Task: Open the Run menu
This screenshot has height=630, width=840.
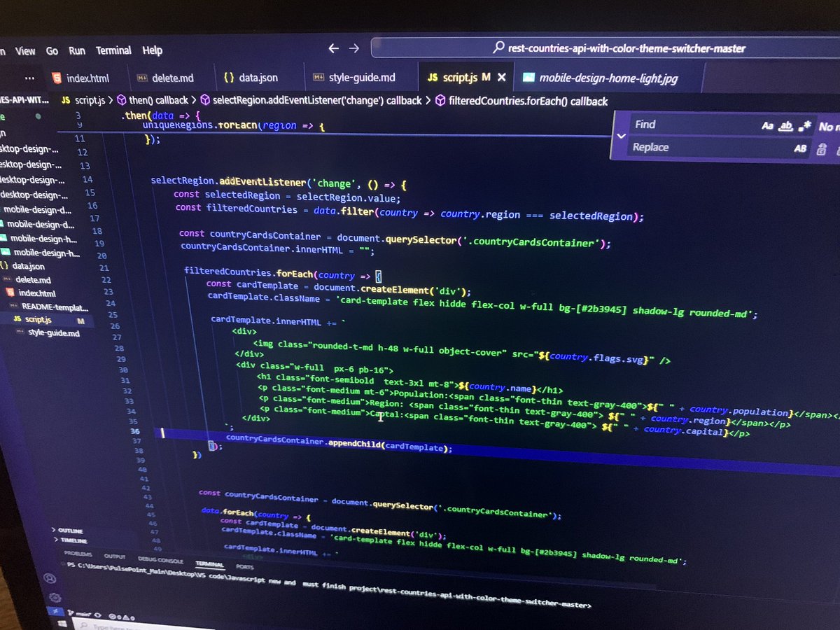Action: [77, 50]
